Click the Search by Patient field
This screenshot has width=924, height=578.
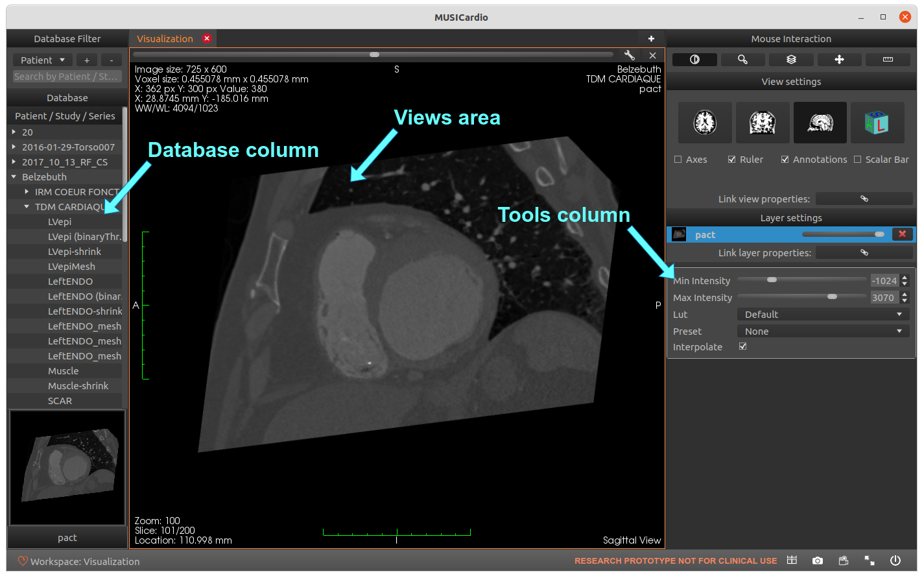coord(67,76)
